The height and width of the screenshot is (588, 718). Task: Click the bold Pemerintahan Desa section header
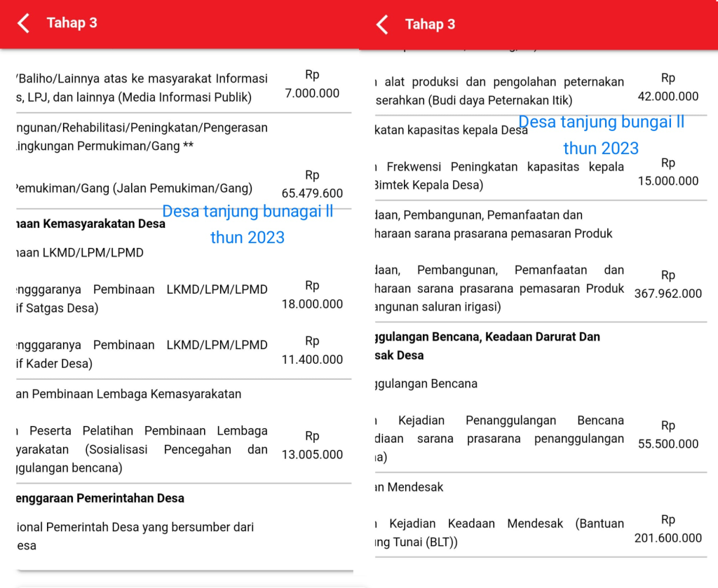click(x=100, y=498)
